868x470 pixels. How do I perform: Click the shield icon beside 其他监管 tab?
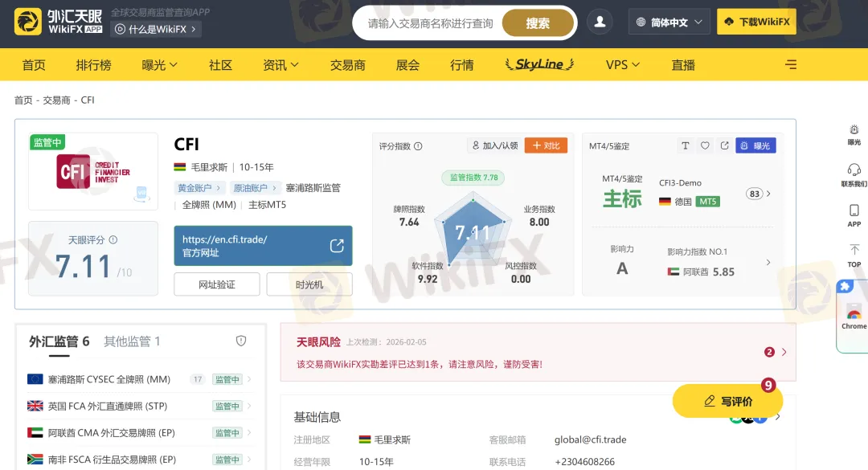pos(241,341)
